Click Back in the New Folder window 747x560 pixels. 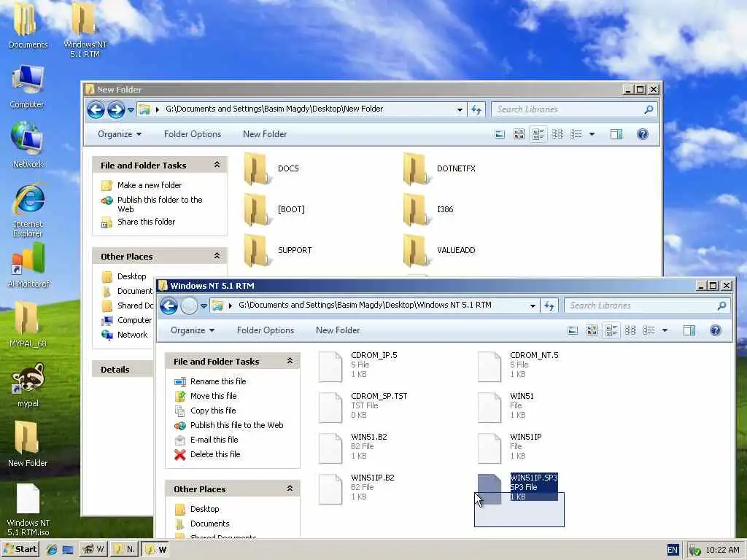(x=96, y=109)
